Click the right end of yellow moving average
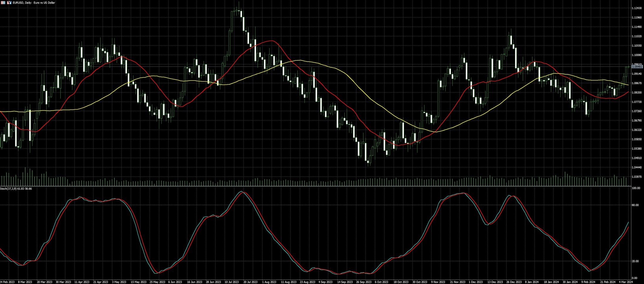 click(628, 85)
